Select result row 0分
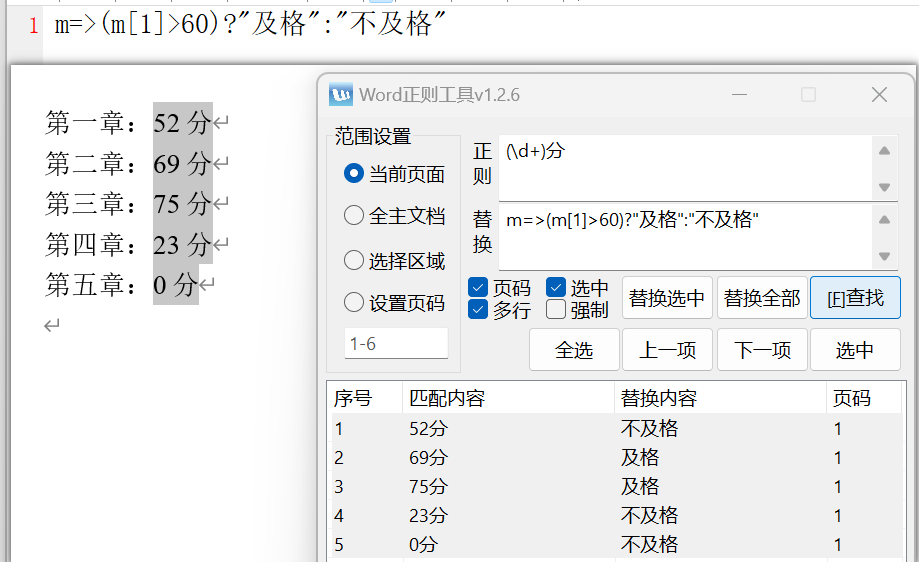The image size is (919, 562). click(x=617, y=545)
